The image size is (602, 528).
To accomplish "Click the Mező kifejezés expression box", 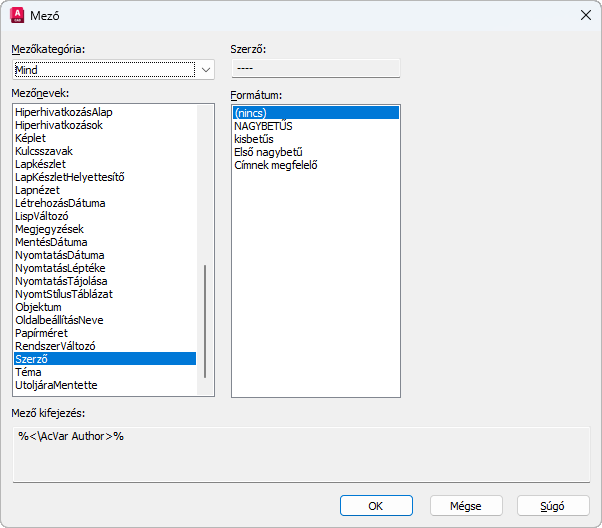I will (301, 454).
